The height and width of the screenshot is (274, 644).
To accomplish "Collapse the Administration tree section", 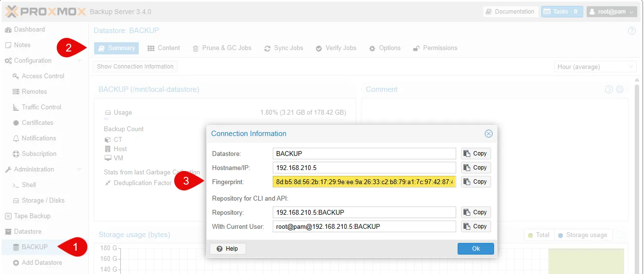I will click(x=79, y=170).
